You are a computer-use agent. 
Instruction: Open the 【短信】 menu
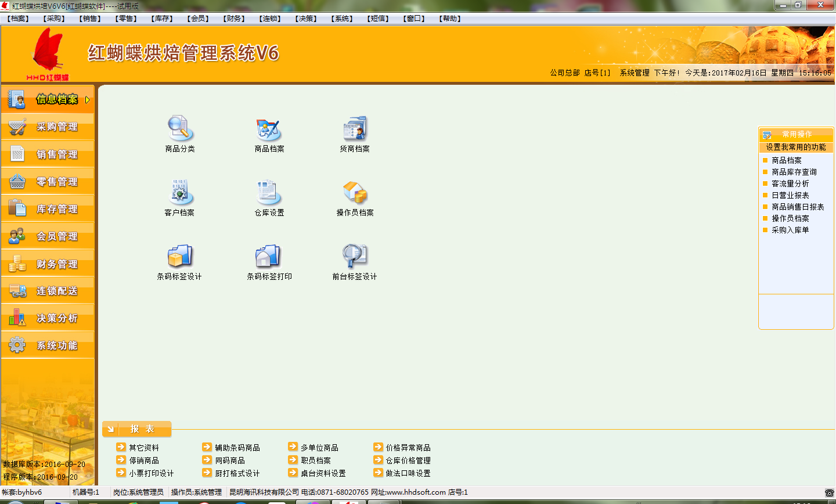(x=379, y=19)
